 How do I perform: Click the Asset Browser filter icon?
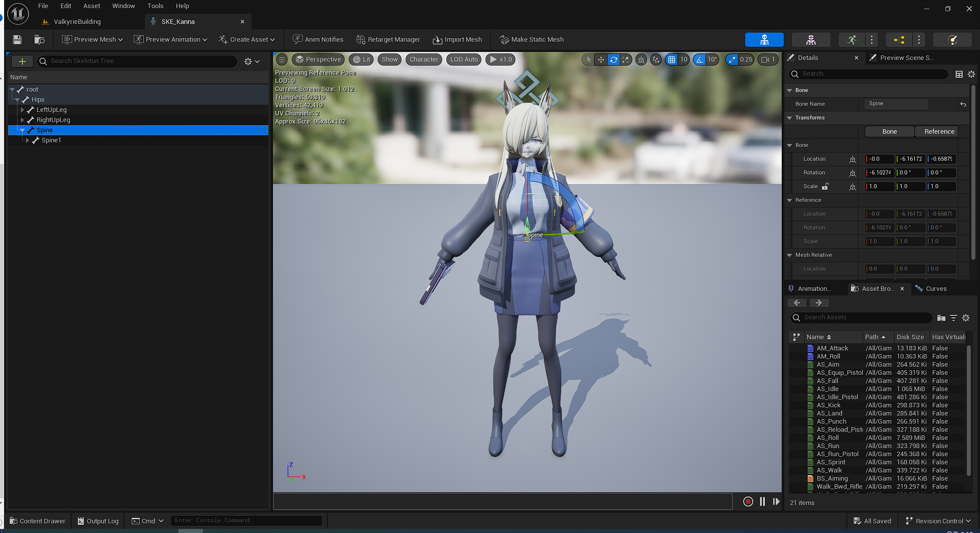954,318
